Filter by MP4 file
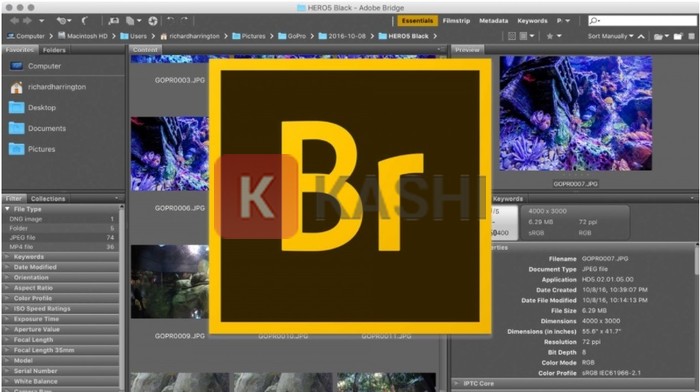Viewport: 700px width, 392px height. pyautogui.click(x=61, y=247)
